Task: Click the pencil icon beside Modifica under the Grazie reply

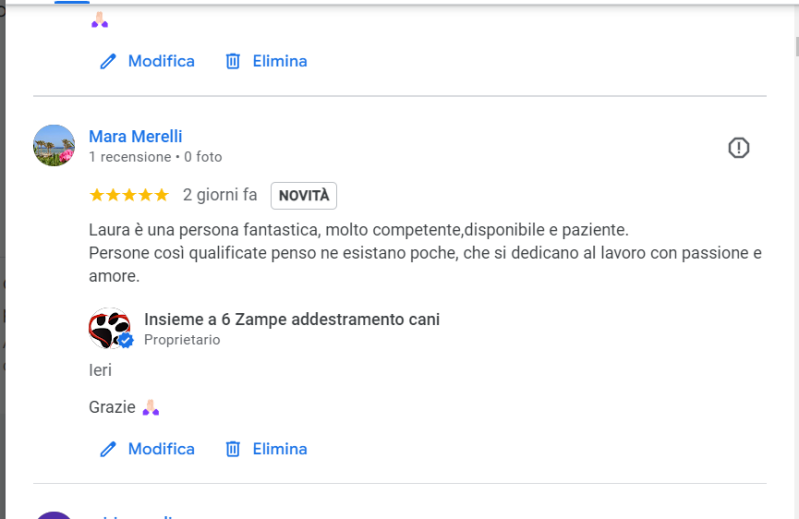Action: 108,449
